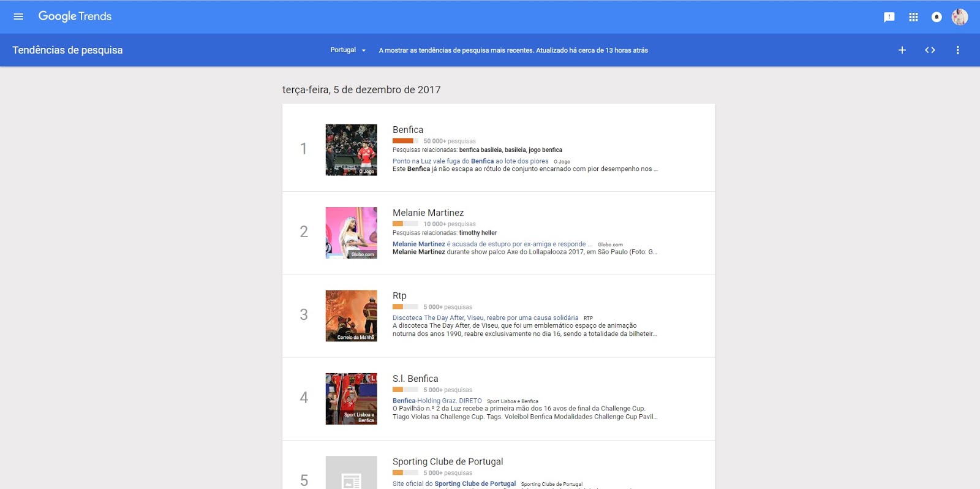The width and height of the screenshot is (980, 489).
Task: Click the rank number 1 beside Benfica
Action: 303,149
